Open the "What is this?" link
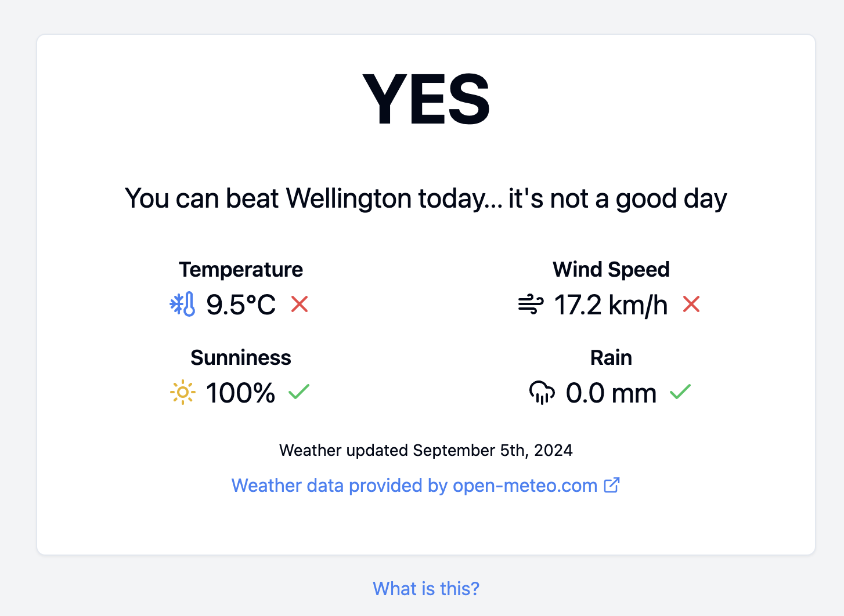Viewport: 844px width, 616px height. pos(426,589)
